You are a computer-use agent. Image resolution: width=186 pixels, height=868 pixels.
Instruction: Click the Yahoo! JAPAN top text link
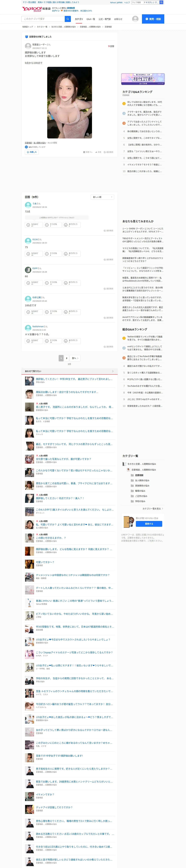pyautogui.click(x=116, y=2)
